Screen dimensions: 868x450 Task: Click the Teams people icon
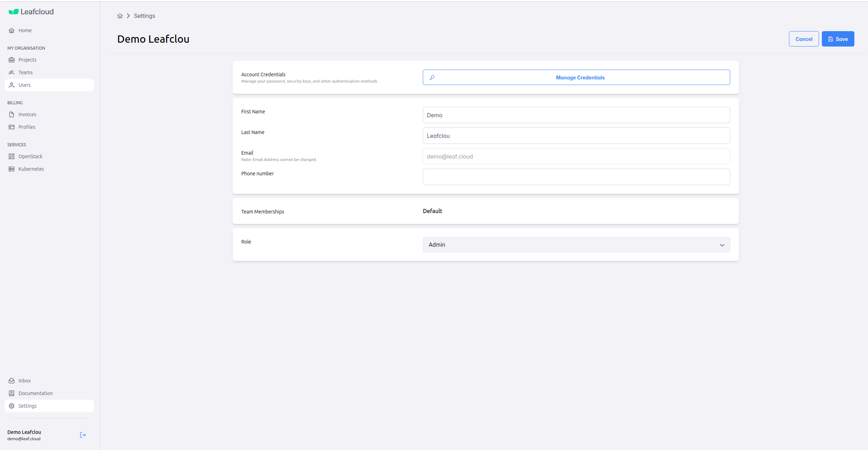(x=12, y=72)
